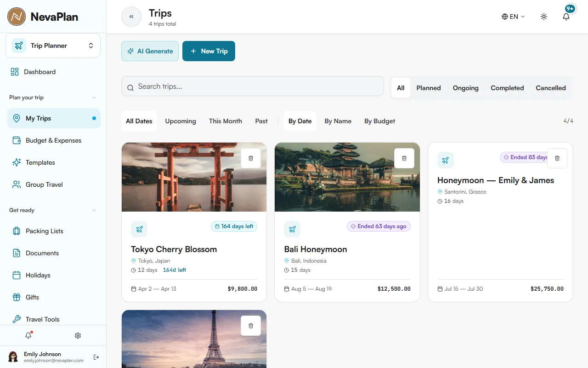Filter trips by Planned status

tap(429, 88)
